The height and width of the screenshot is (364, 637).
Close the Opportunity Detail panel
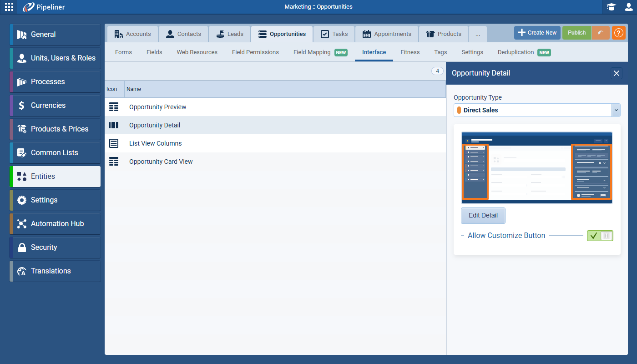click(616, 73)
